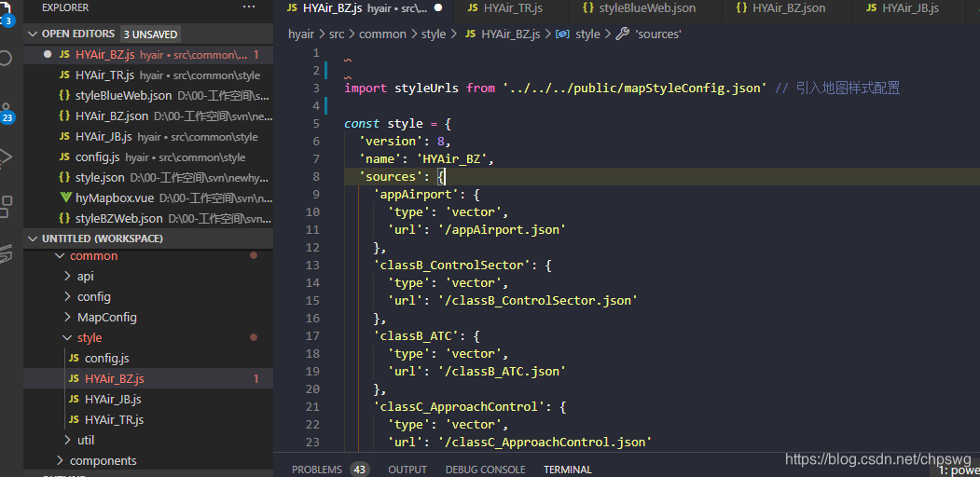Collapse the UNTITLED (WORKSPACE) section
Image resolution: width=980 pixels, height=477 pixels.
pyautogui.click(x=33, y=238)
